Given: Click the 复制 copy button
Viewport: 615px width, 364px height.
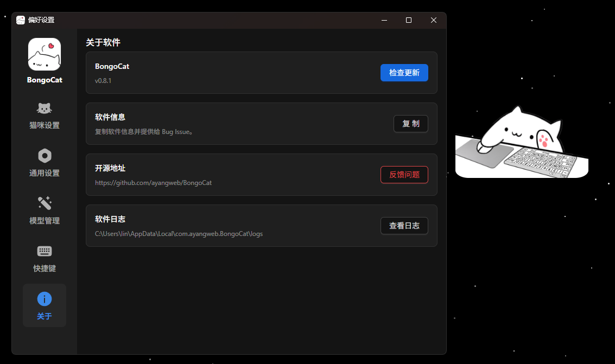Looking at the screenshot, I should tap(411, 124).
